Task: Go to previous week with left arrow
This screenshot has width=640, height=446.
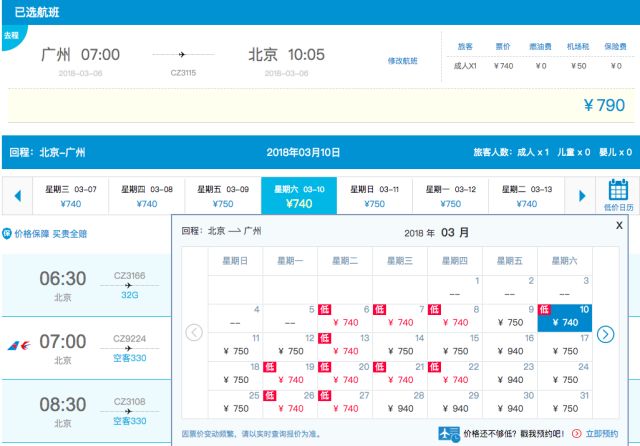Action: point(18,196)
